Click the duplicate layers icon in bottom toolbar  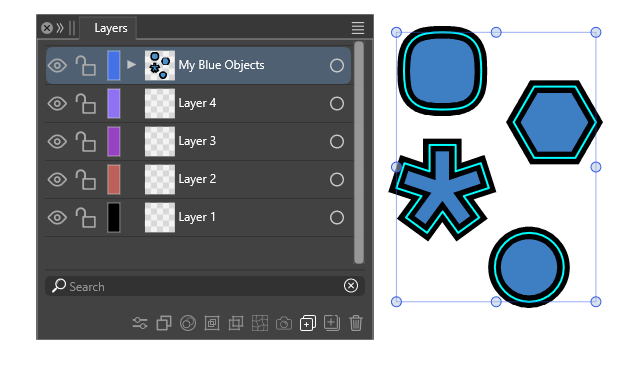point(164,323)
